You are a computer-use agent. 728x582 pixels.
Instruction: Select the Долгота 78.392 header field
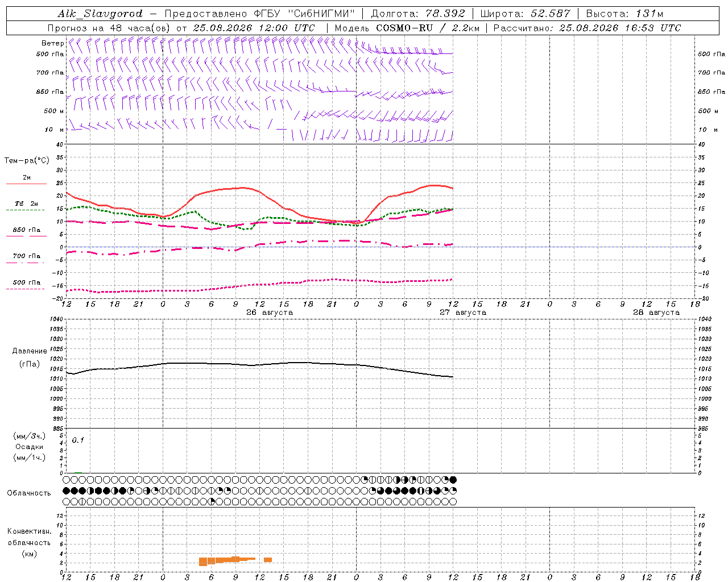click(418, 14)
